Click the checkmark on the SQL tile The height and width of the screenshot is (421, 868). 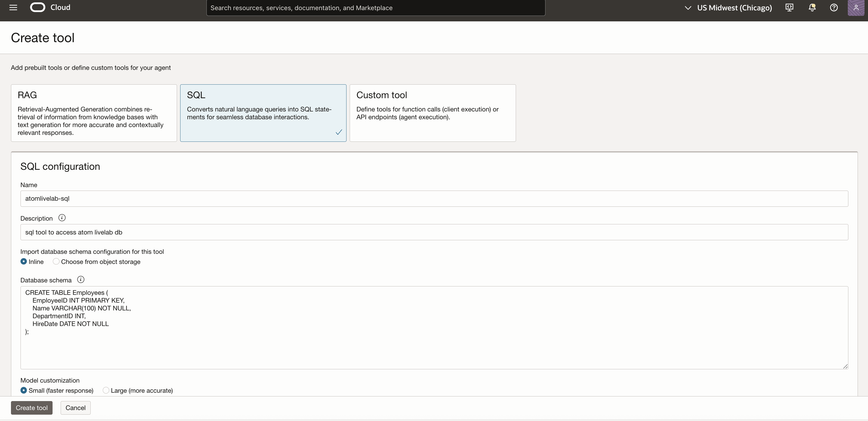[x=339, y=132]
